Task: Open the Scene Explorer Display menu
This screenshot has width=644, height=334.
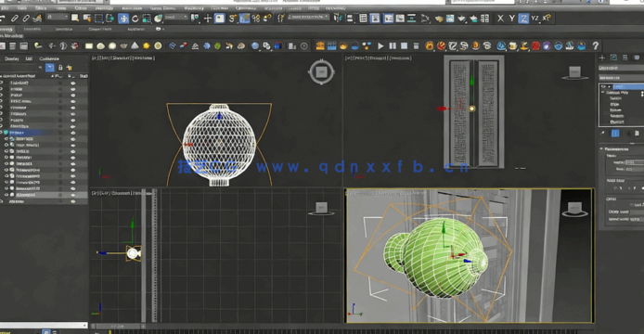Action: pyautogui.click(x=11, y=58)
